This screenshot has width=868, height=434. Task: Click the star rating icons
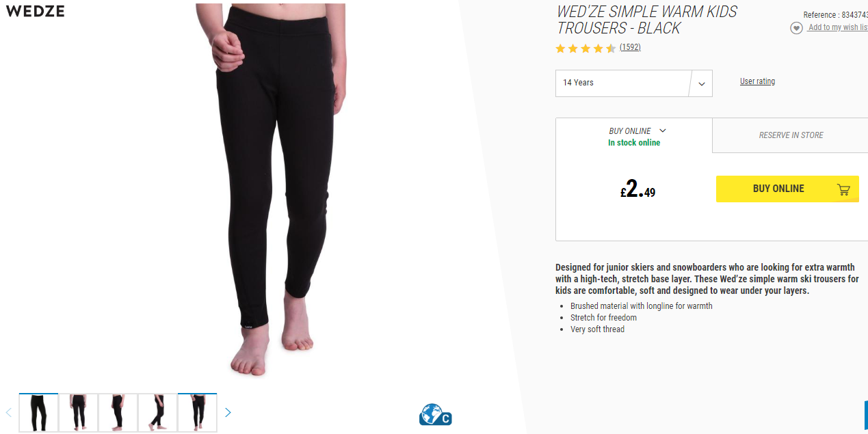click(586, 48)
